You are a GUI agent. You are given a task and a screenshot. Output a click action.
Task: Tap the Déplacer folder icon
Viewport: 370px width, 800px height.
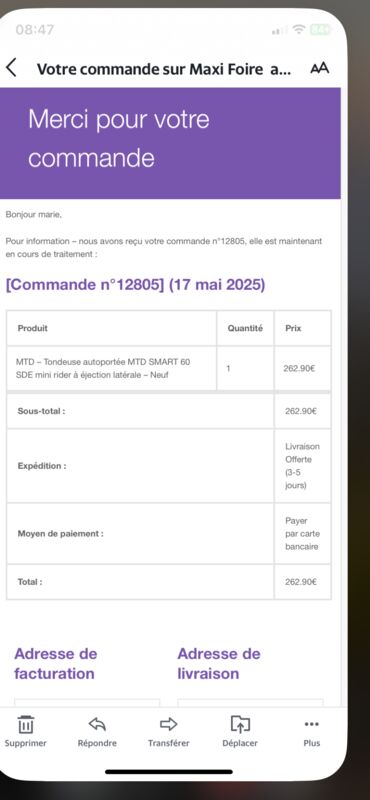pos(240,723)
